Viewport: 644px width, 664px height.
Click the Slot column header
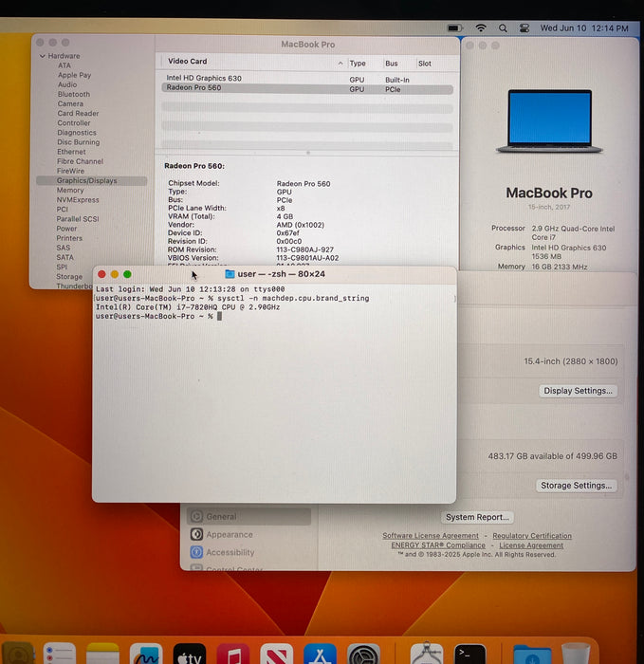click(x=424, y=64)
